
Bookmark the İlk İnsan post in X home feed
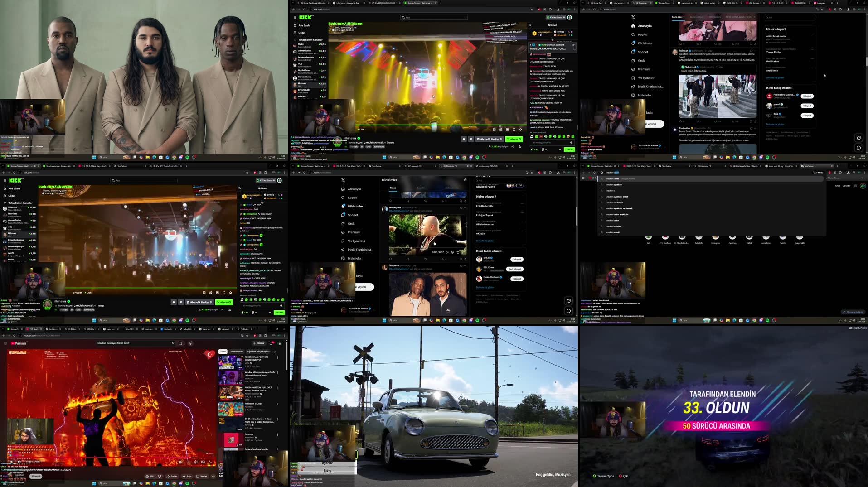[751, 121]
